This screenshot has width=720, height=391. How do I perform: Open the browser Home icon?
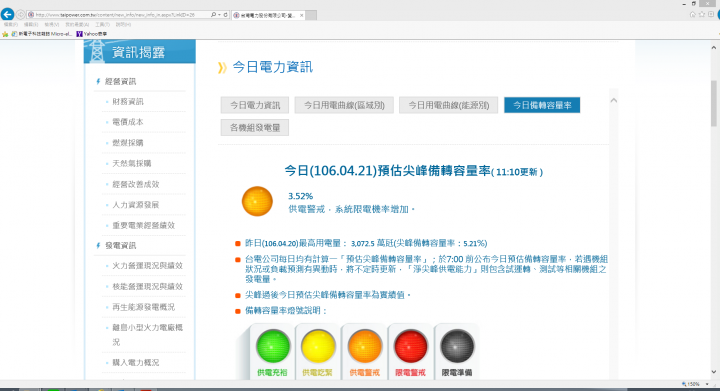point(692,15)
